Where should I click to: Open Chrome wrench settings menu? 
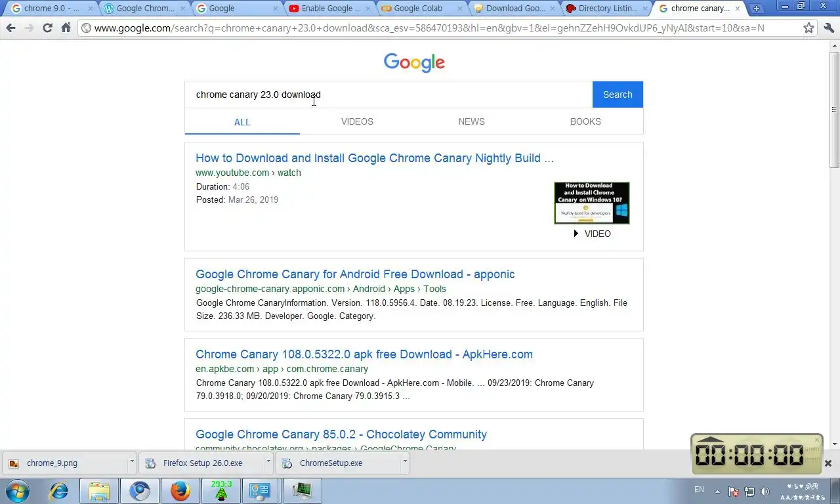tap(828, 28)
